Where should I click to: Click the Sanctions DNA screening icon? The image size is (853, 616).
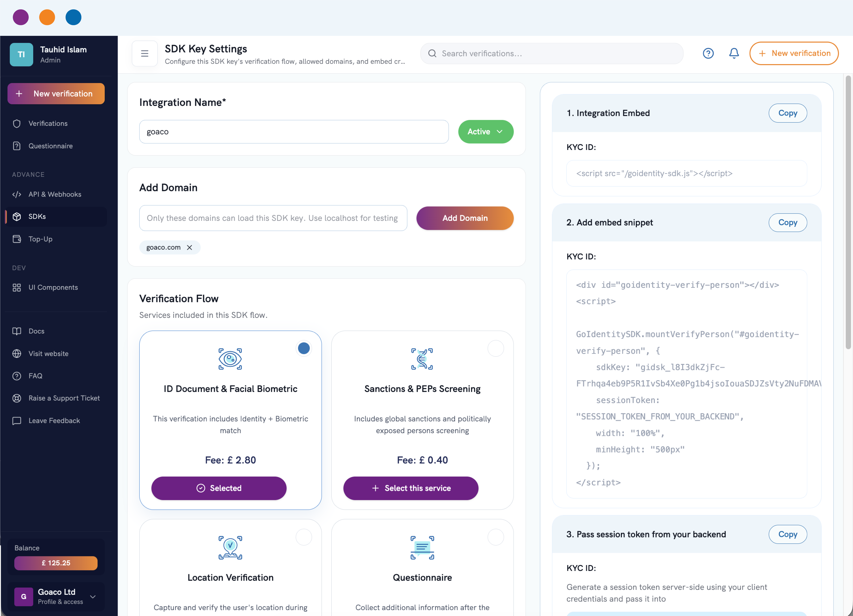point(422,359)
